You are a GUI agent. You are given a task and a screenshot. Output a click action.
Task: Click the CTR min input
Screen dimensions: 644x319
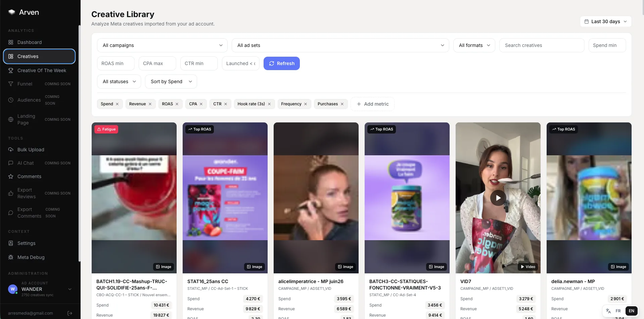199,63
